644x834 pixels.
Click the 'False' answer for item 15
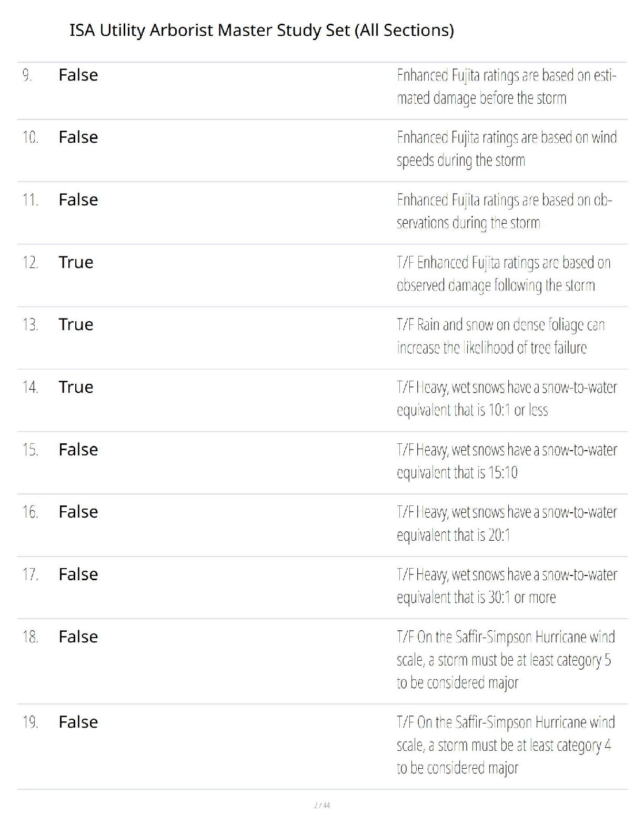click(78, 450)
